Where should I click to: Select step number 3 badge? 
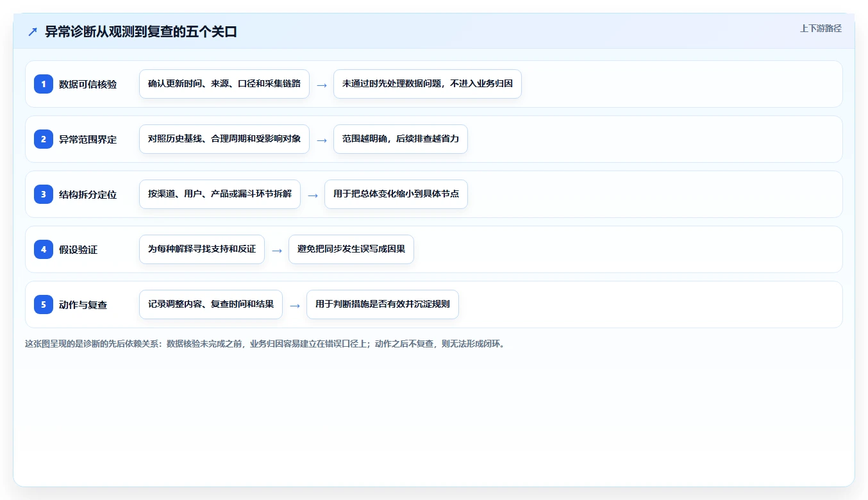pos(44,194)
